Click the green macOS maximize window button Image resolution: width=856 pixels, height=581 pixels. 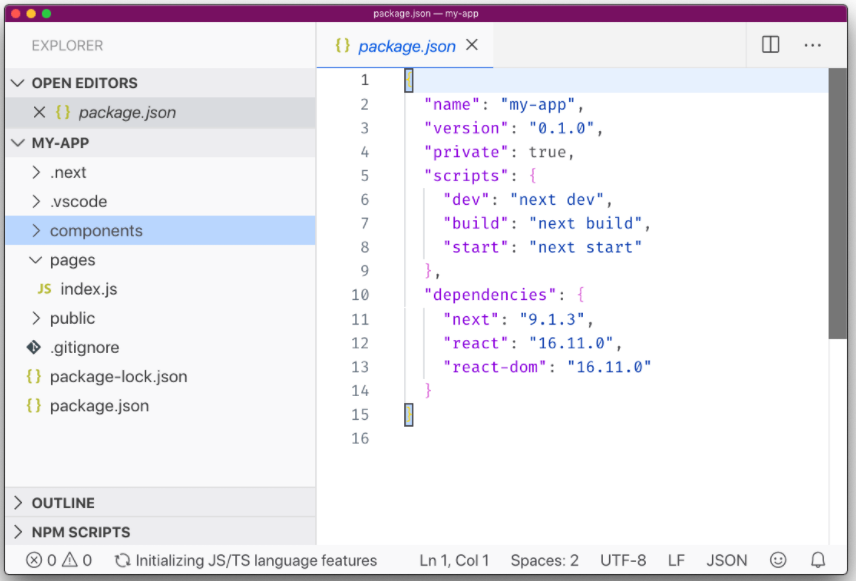click(x=46, y=14)
